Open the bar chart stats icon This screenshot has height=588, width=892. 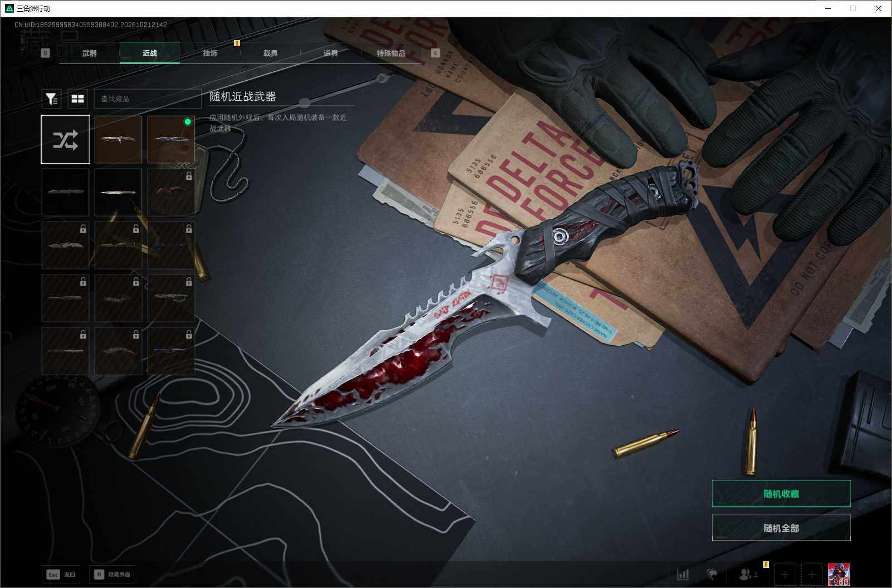[683, 574]
